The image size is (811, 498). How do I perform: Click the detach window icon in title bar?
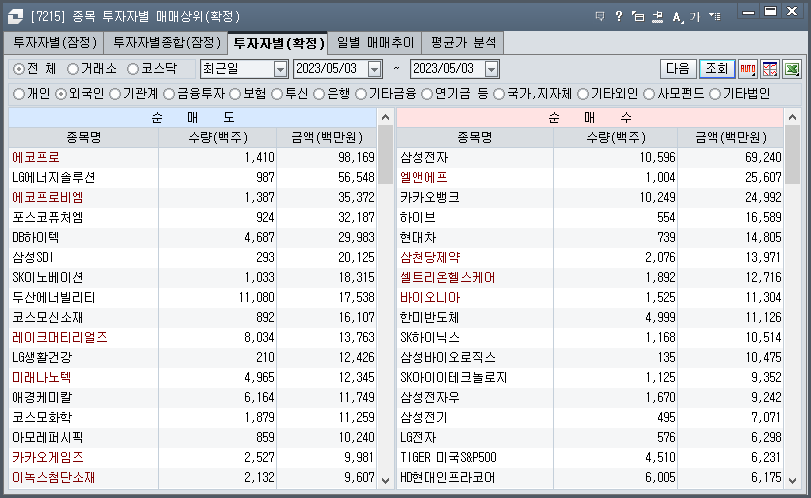point(638,17)
